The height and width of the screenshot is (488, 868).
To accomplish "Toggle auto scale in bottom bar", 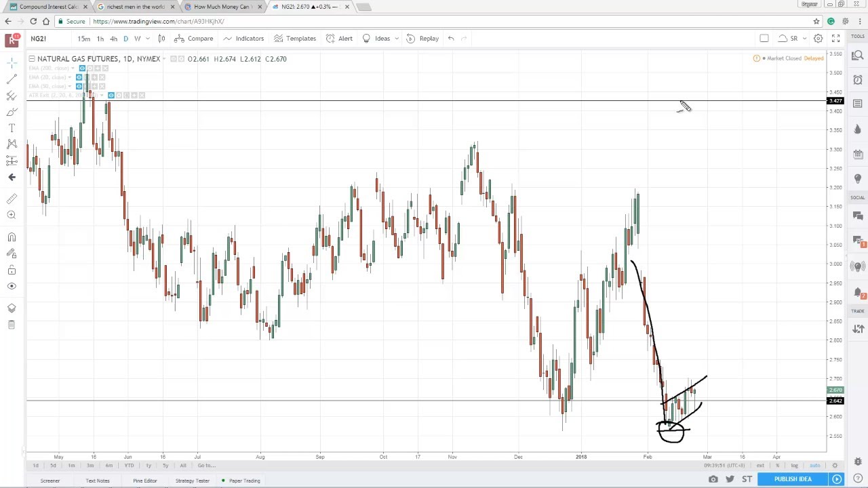I will (x=814, y=466).
